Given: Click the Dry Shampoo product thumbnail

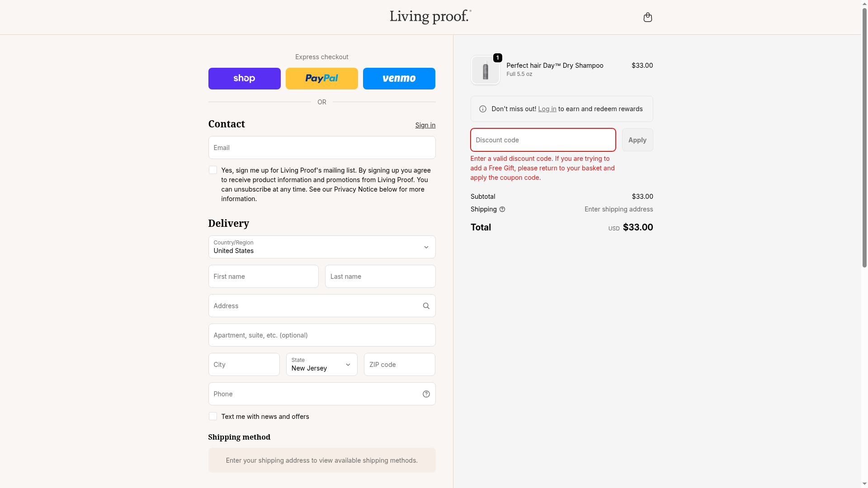Looking at the screenshot, I should coord(485,70).
